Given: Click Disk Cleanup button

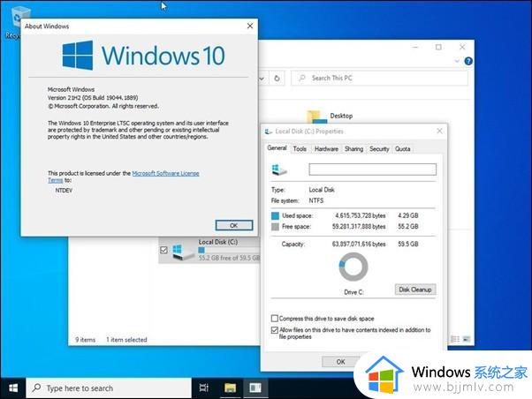Looking at the screenshot, I should point(415,290).
